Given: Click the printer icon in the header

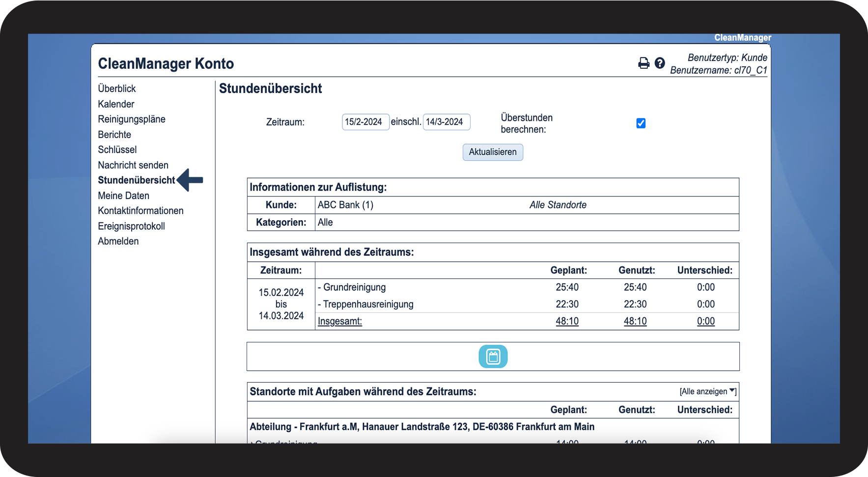Looking at the screenshot, I should click(x=644, y=63).
